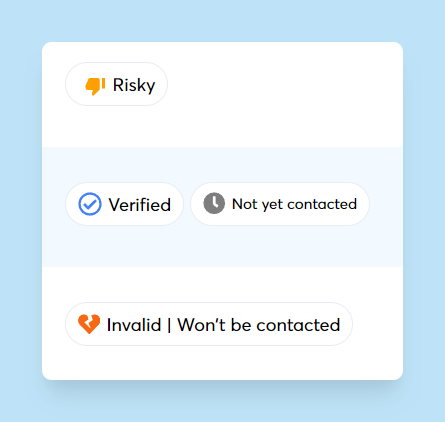This screenshot has width=445, height=422.
Task: Click the orange thumbs-down Risky icon
Action: coord(95,86)
